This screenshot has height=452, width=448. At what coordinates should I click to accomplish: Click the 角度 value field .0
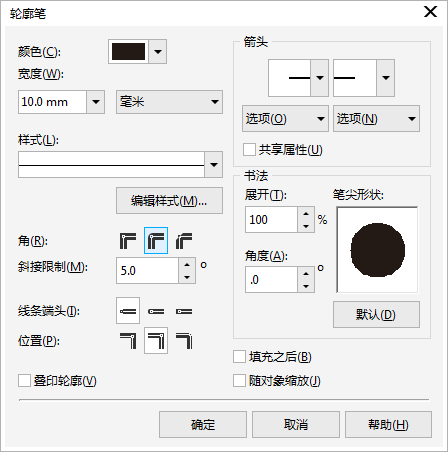271,279
